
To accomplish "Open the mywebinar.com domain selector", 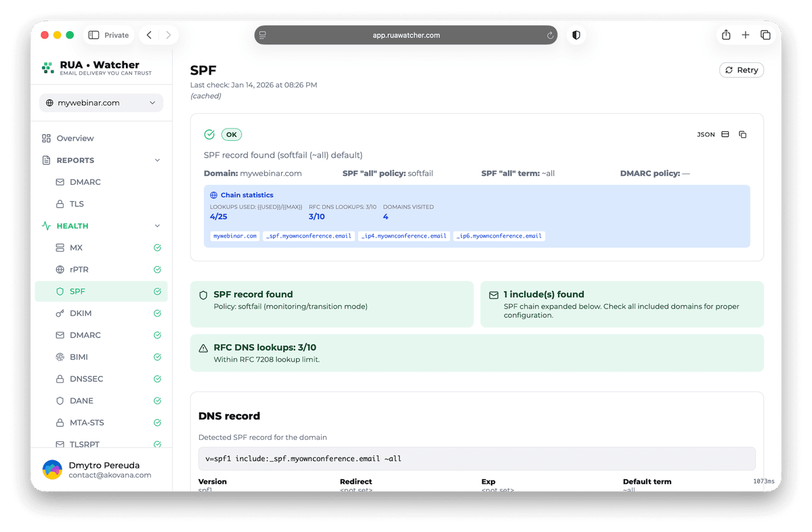I will pos(100,102).
